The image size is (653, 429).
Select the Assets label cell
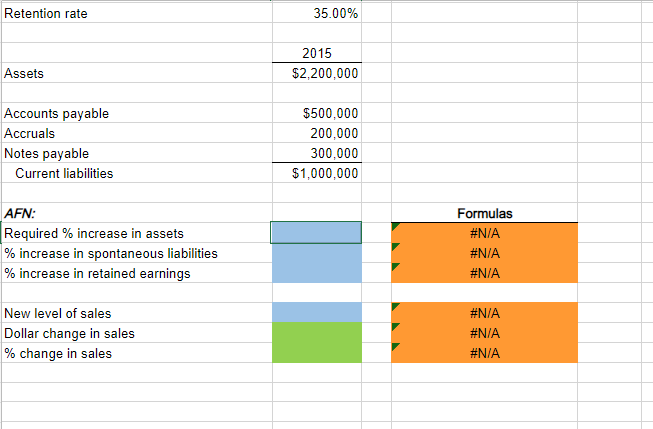(x=137, y=73)
